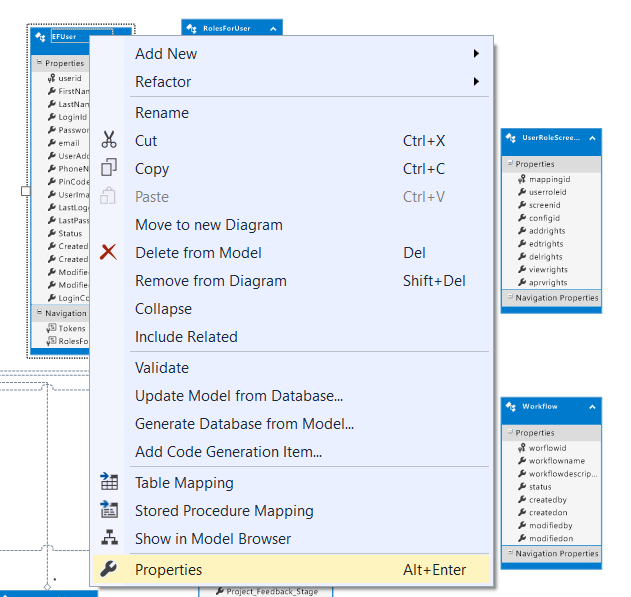The image size is (631, 597).
Task: Choose Include Related menu entry
Action: (x=186, y=337)
